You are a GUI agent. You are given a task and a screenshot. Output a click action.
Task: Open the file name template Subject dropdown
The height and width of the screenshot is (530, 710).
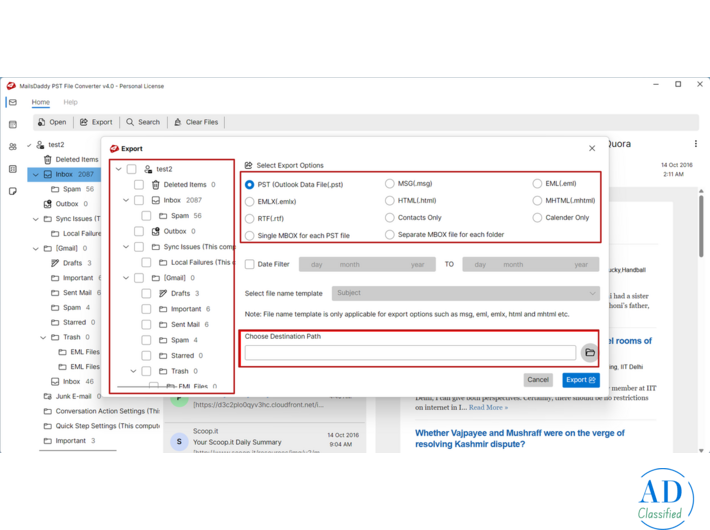[x=465, y=293]
